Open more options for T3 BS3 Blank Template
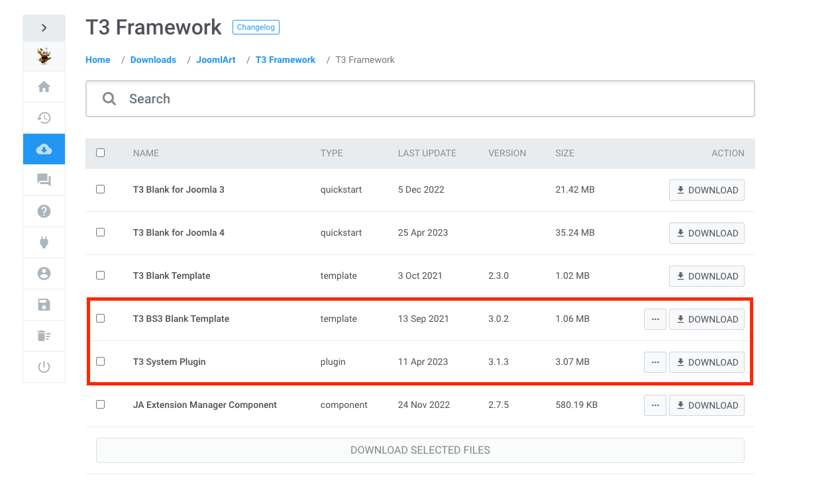Screen dimensions: 840x504 click(x=655, y=319)
